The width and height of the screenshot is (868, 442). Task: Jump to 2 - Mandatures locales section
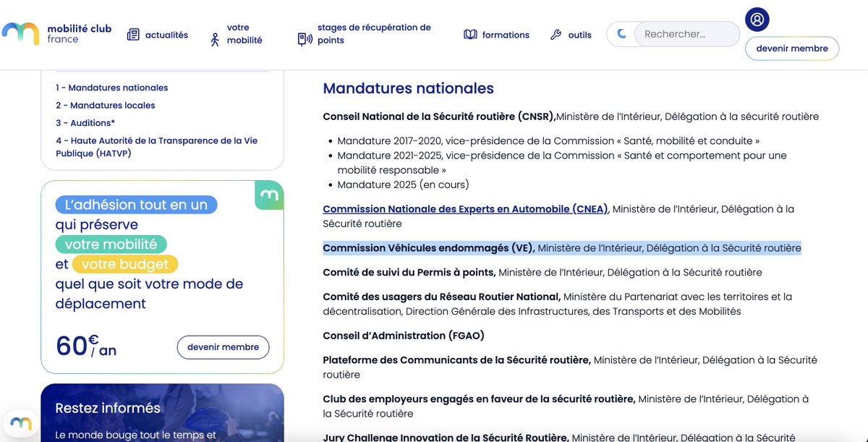pos(106,105)
